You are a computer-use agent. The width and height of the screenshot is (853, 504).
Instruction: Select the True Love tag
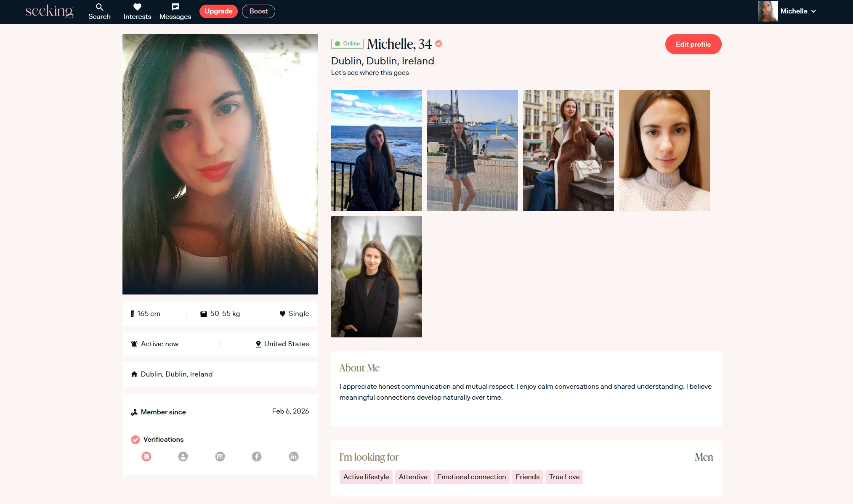[x=564, y=477]
